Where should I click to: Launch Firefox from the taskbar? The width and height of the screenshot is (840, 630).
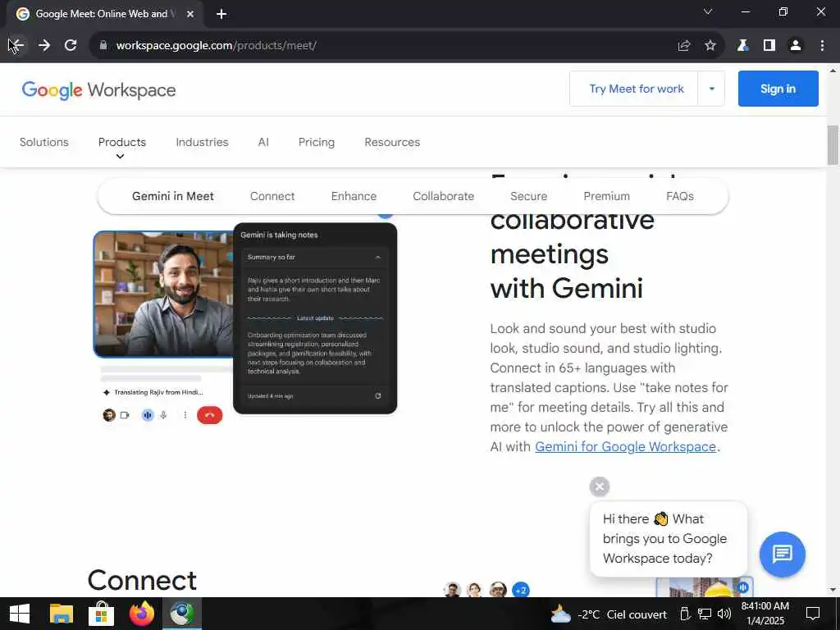(x=142, y=614)
